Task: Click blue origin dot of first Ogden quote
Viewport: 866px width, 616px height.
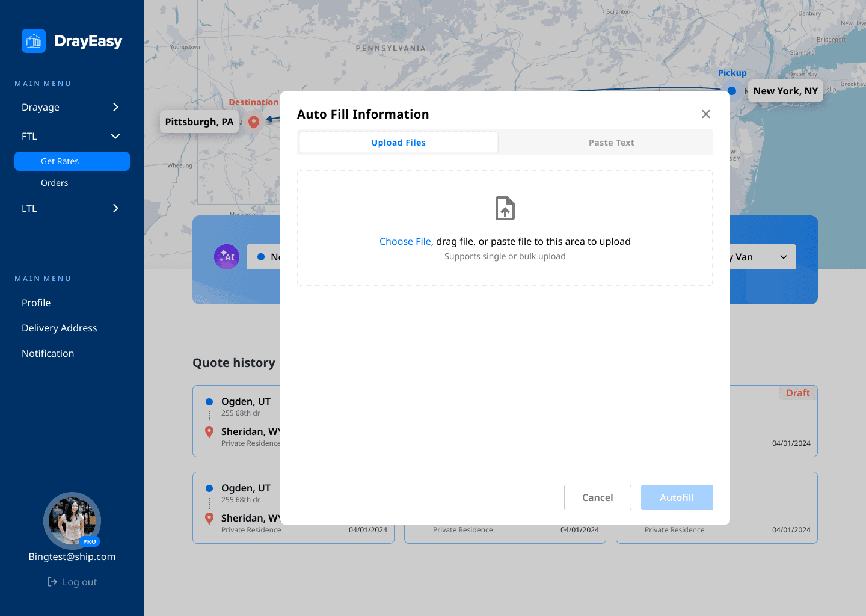Action: click(209, 402)
